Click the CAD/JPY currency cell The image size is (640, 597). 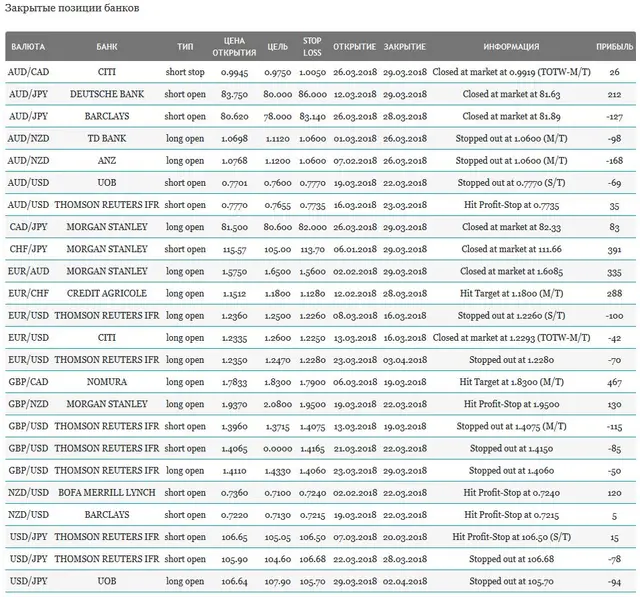(x=28, y=227)
